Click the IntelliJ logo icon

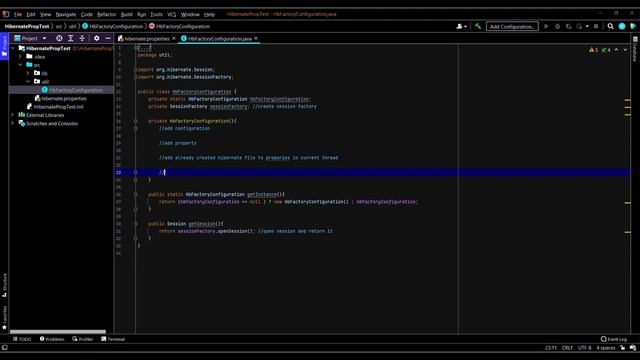[6, 14]
